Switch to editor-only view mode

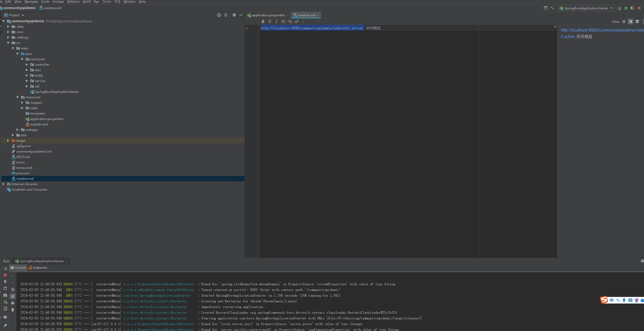pos(624,21)
